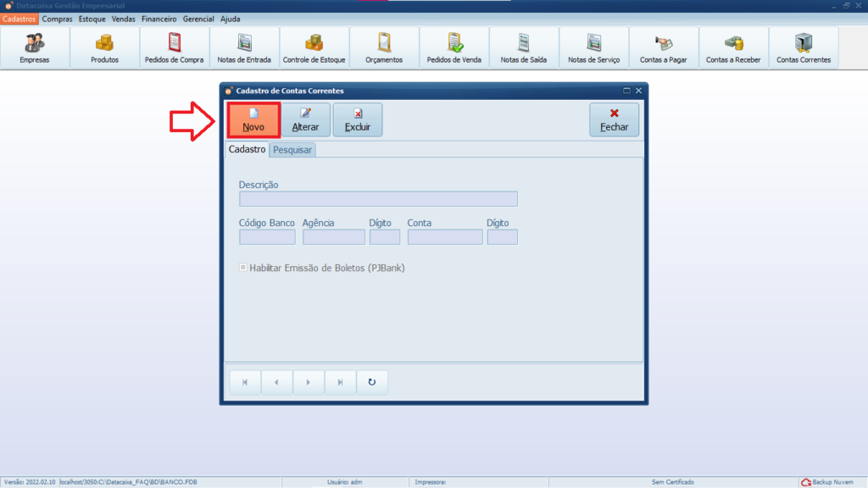Open Pedidos de Compra
The image size is (868, 488).
[175, 48]
